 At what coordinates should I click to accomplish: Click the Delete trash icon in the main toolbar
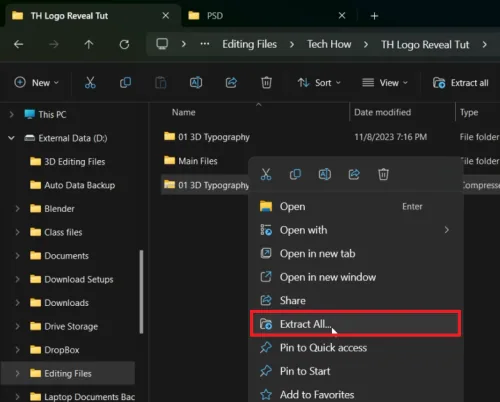pyautogui.click(x=266, y=82)
